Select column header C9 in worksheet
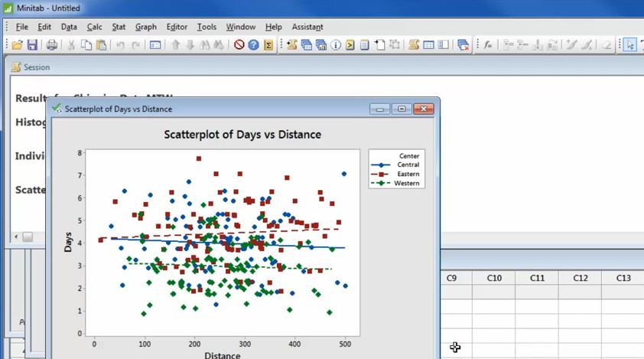This screenshot has height=359, width=644. coord(451,278)
